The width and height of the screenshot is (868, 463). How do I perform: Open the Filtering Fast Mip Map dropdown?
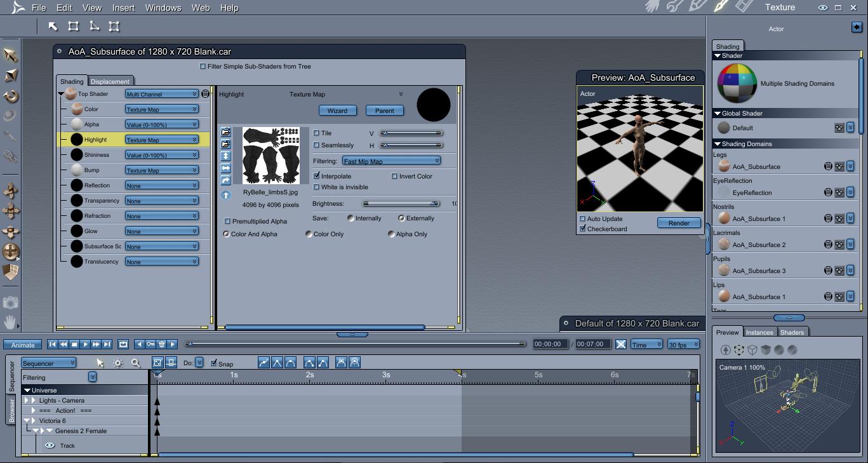(391, 161)
